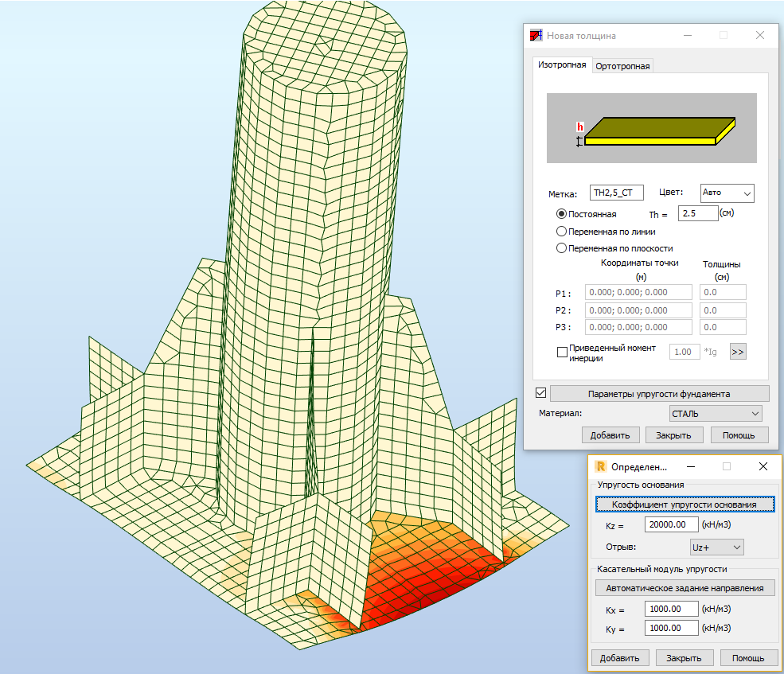The width and height of the screenshot is (784, 674).
Task: Click the plate thickness preview image
Action: click(x=650, y=128)
